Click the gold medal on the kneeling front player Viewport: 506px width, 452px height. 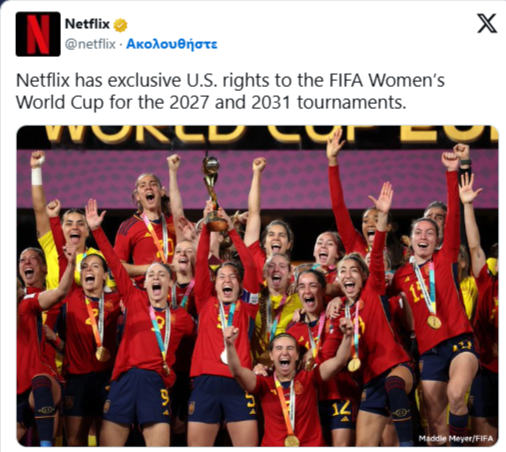pyautogui.click(x=292, y=441)
